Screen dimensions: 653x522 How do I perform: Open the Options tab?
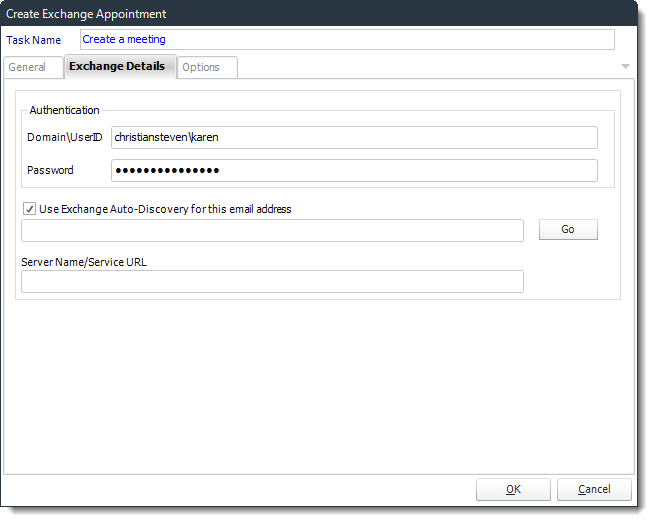coord(207,67)
